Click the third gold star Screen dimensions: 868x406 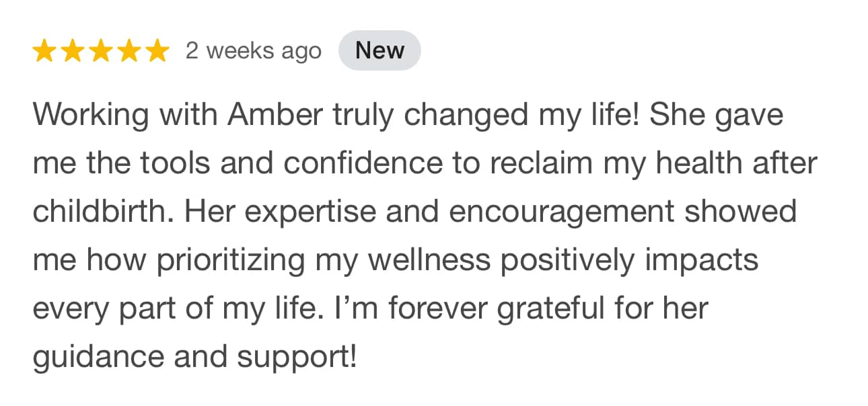100,51
